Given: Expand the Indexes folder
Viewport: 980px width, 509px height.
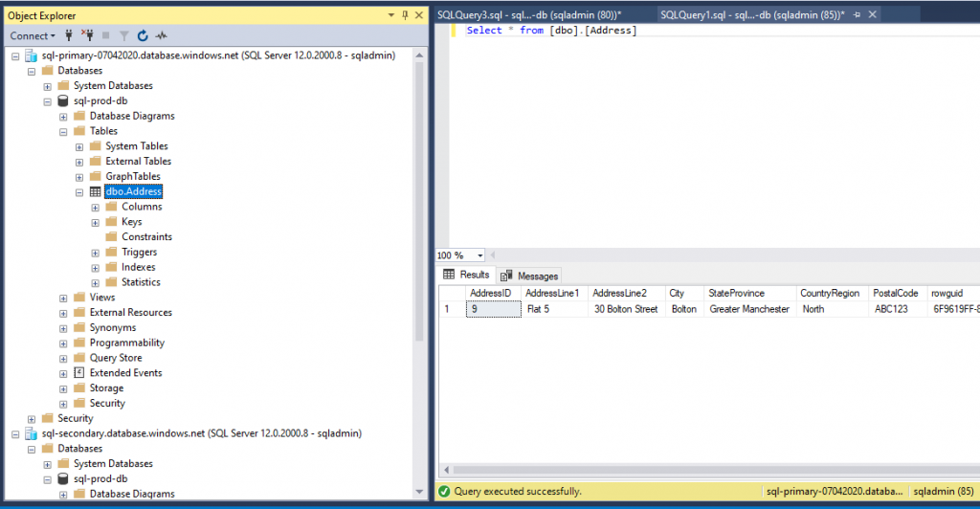Looking at the screenshot, I should pos(95,268).
